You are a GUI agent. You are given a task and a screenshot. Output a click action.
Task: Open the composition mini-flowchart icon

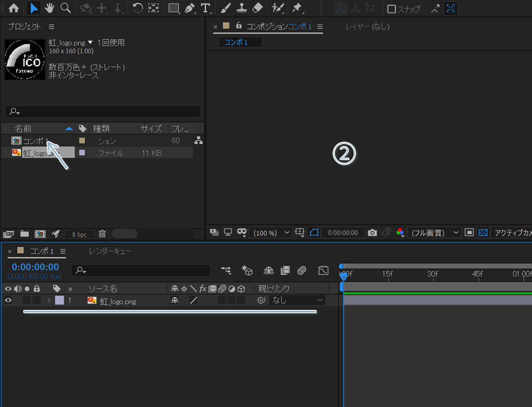point(226,270)
